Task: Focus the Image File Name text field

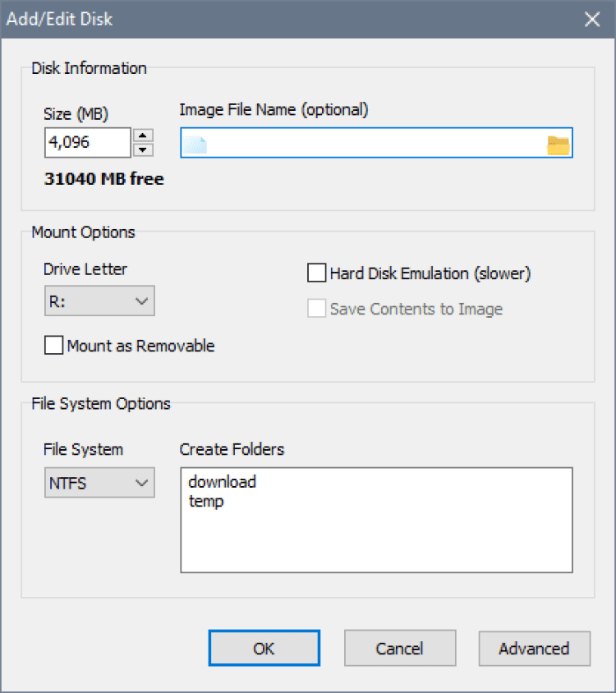Action: (370, 145)
